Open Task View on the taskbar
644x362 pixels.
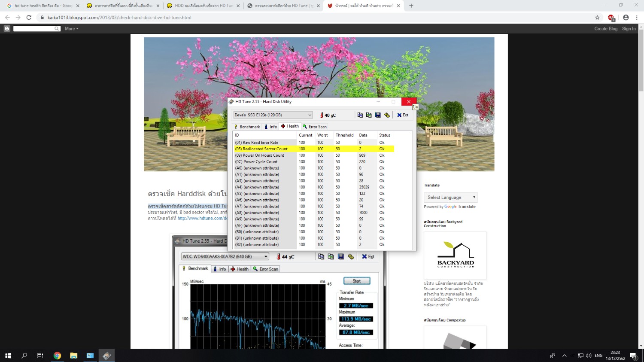pos(40,356)
